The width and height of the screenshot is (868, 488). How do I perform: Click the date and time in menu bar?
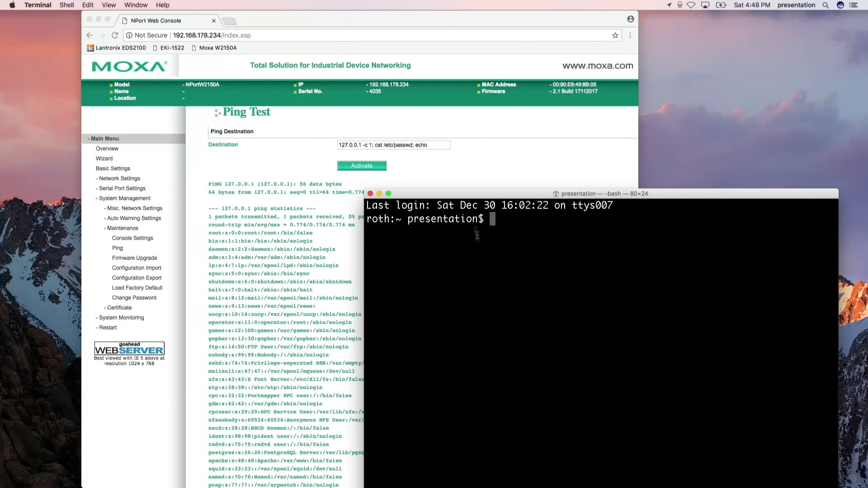(x=752, y=5)
